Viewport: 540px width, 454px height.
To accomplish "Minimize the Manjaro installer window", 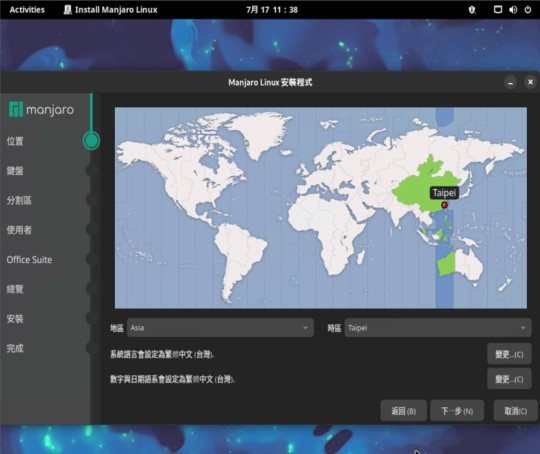I will [510, 83].
